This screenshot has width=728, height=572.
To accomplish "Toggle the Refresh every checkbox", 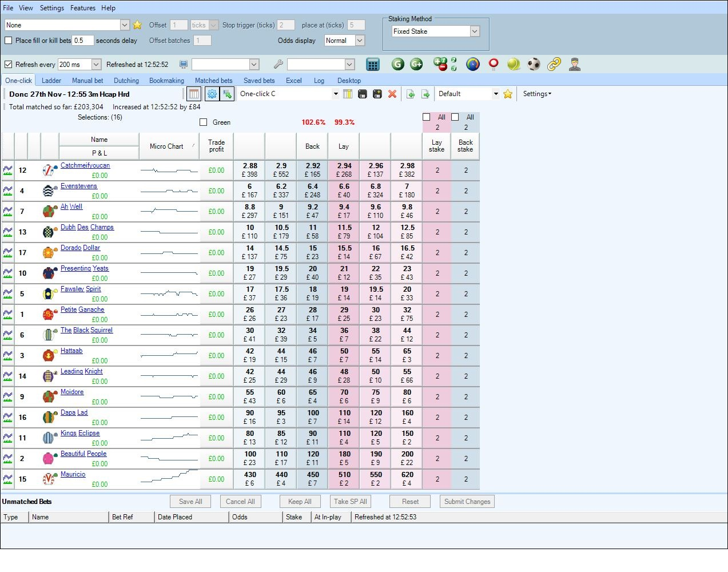I will click(x=8, y=64).
